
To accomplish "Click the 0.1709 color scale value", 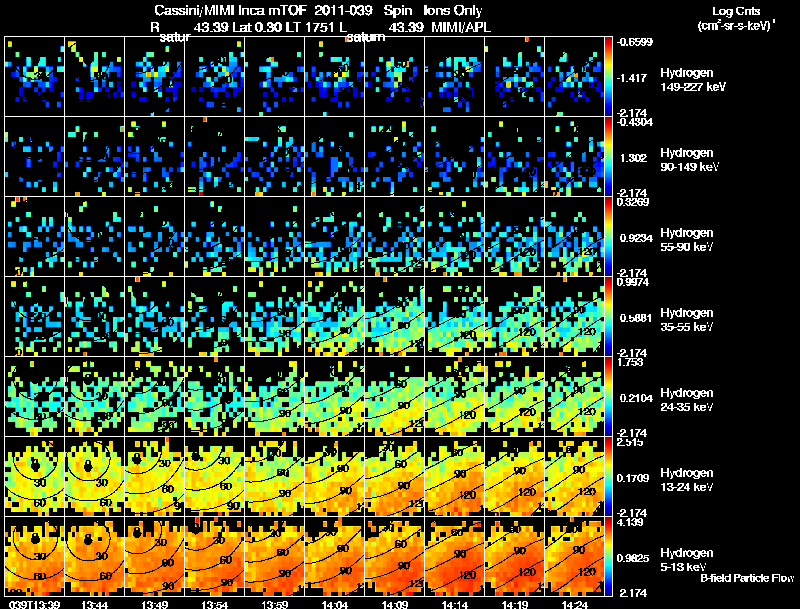I will [633, 478].
